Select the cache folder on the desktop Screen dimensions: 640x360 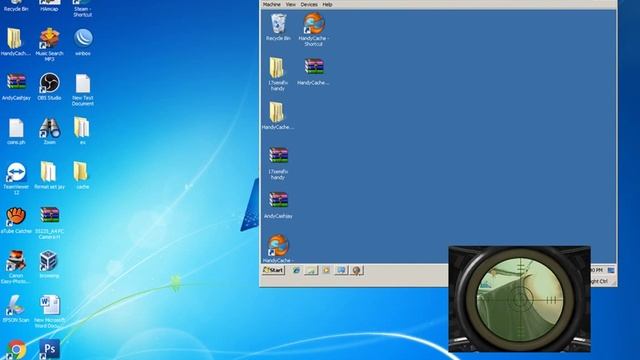pos(82,175)
